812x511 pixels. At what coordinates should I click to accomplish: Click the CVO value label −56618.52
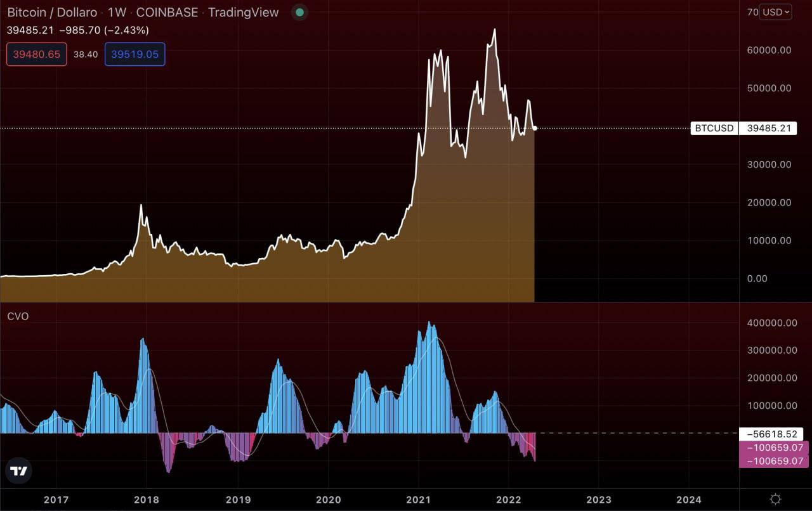(x=771, y=434)
